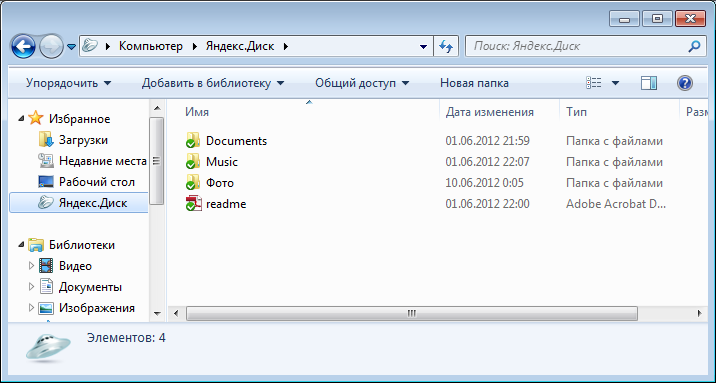Show the preview pane icon
The image size is (716, 383).
[x=648, y=83]
